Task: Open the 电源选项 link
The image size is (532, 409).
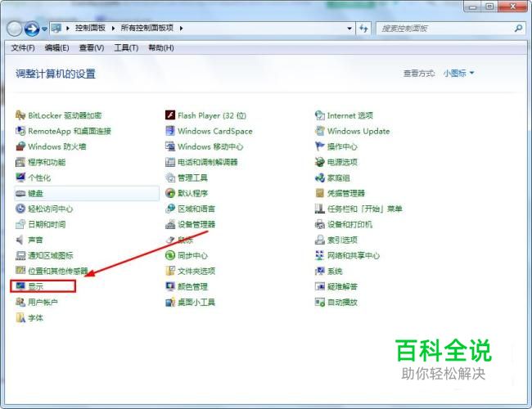Action: click(342, 162)
